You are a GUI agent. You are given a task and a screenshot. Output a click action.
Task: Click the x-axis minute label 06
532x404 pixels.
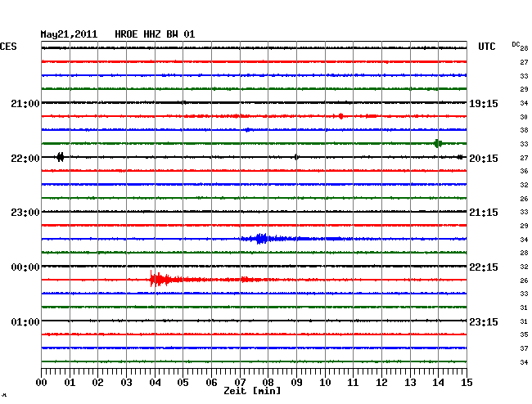tap(211, 383)
